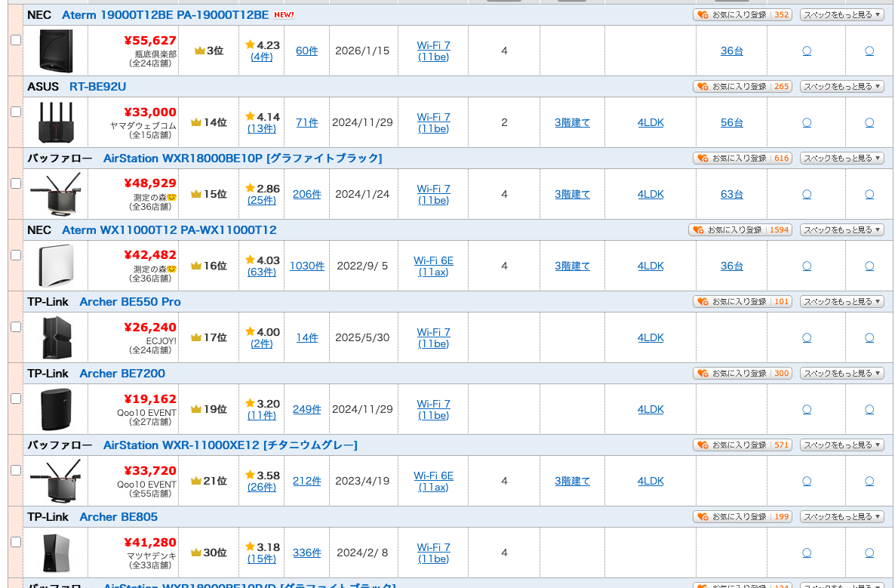Tick the checkbox for ASUS RT-BE92U
The height and width of the screenshot is (588, 895).
(16, 112)
